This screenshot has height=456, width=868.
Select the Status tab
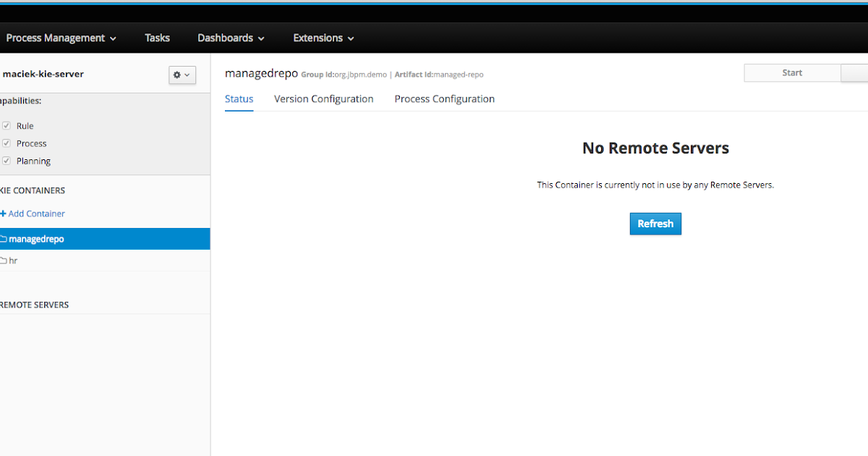click(239, 99)
